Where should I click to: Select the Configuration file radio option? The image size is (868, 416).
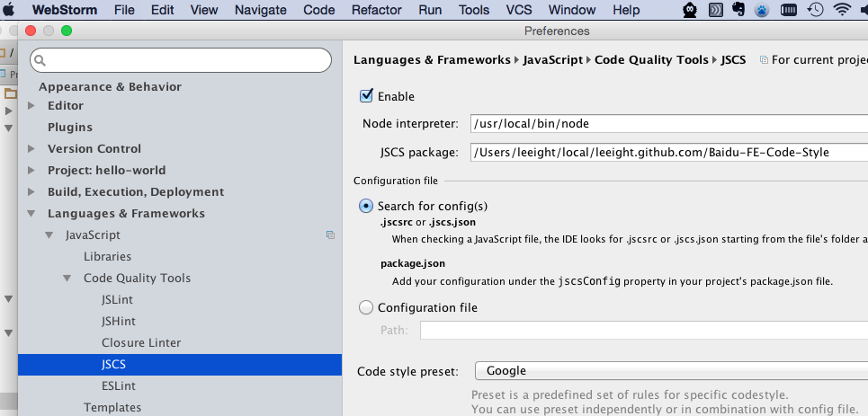coord(366,307)
